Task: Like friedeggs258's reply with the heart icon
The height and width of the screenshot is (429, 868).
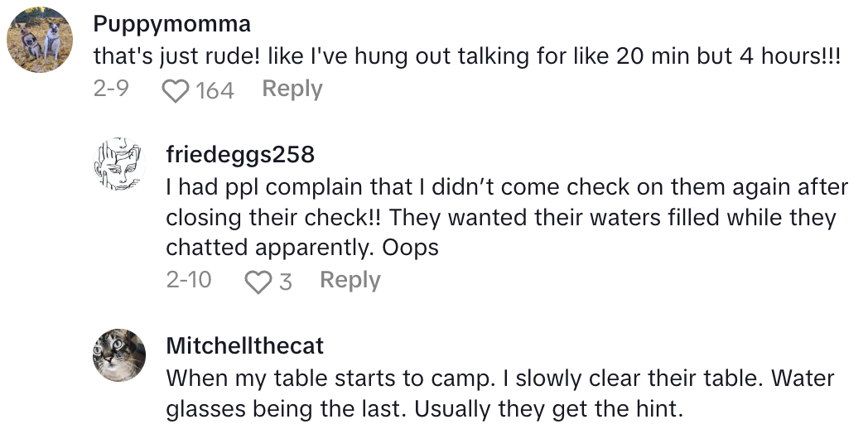Action: click(258, 282)
